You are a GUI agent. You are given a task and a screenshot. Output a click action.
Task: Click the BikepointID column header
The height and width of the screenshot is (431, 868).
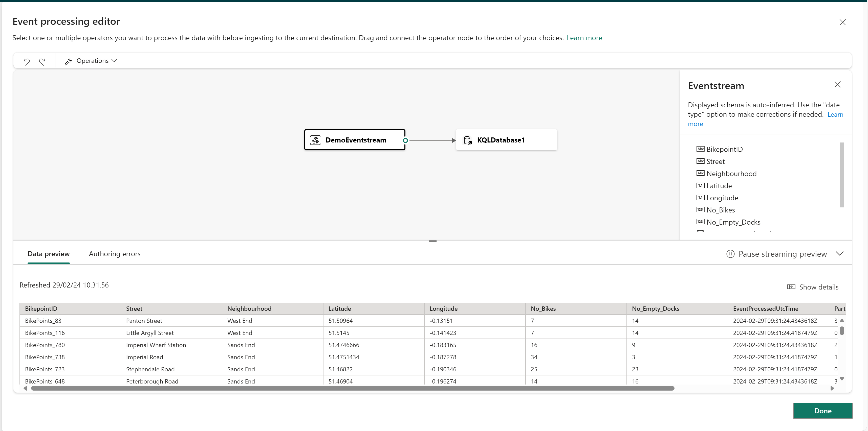tap(70, 308)
